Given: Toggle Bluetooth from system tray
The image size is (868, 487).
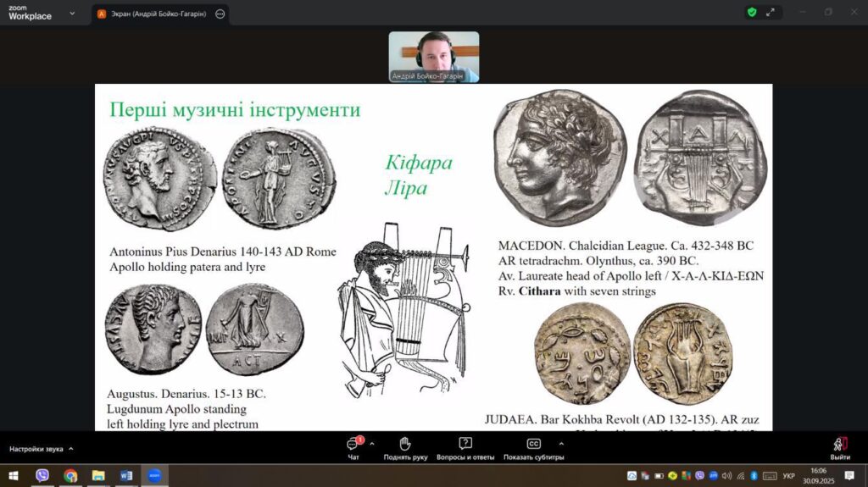Looking at the screenshot, I should [753, 476].
